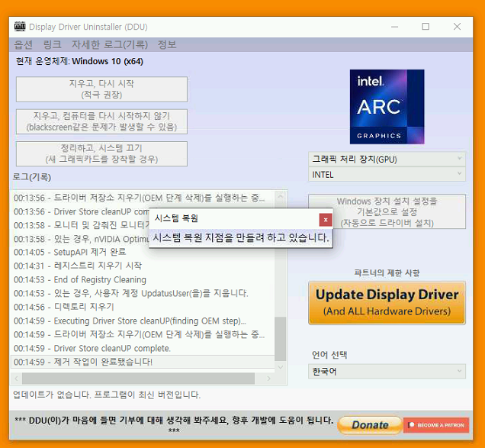Open the 링크 menu
The image size is (485, 448).
tap(53, 44)
